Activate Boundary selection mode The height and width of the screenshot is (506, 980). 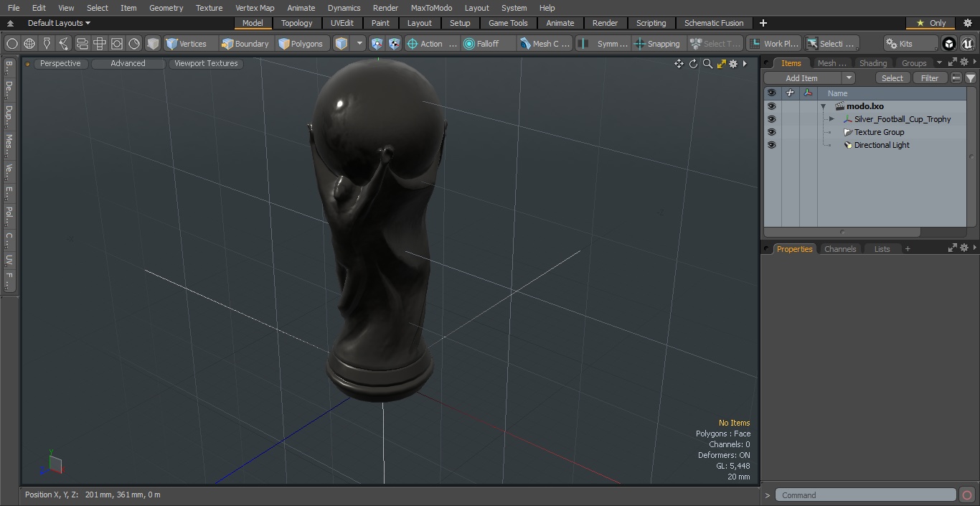coord(245,44)
